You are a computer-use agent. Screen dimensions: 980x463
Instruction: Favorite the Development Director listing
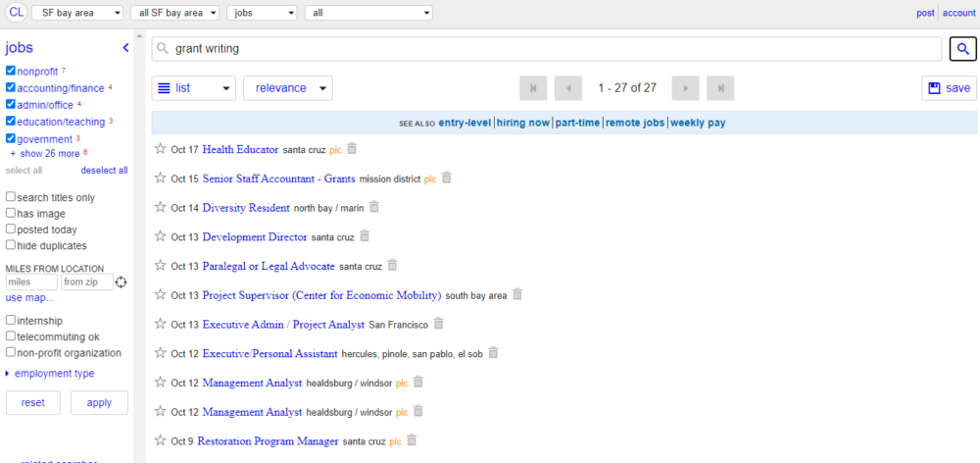pos(161,236)
